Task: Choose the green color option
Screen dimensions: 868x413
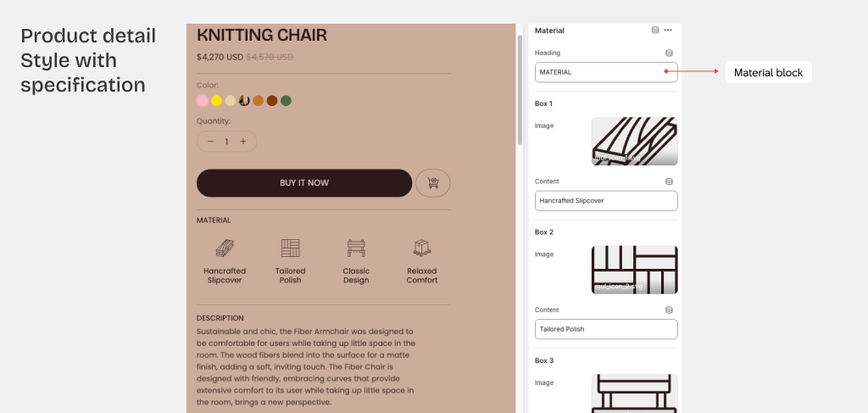Action: click(x=287, y=101)
